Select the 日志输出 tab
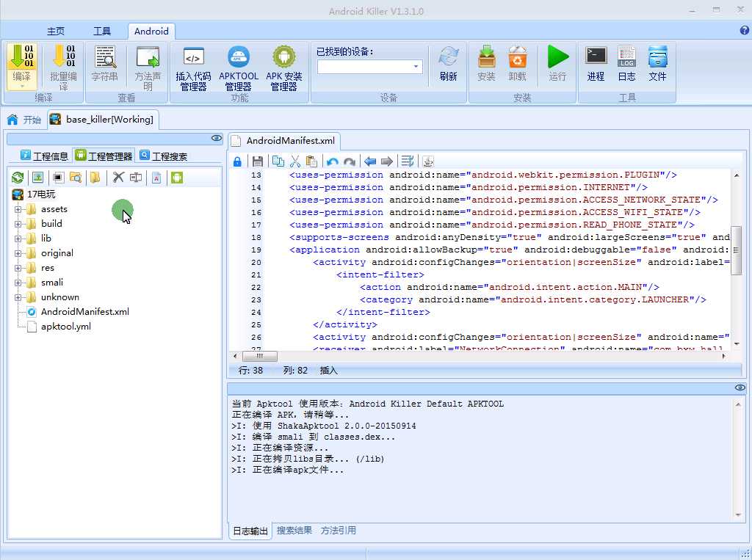This screenshot has height=560, width=752. tap(250, 531)
